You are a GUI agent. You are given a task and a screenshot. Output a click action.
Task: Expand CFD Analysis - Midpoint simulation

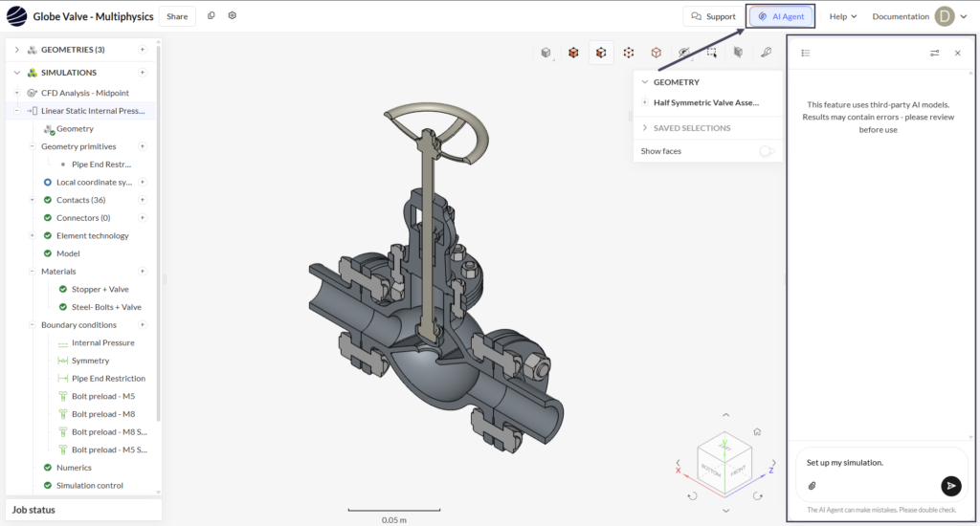tap(17, 93)
